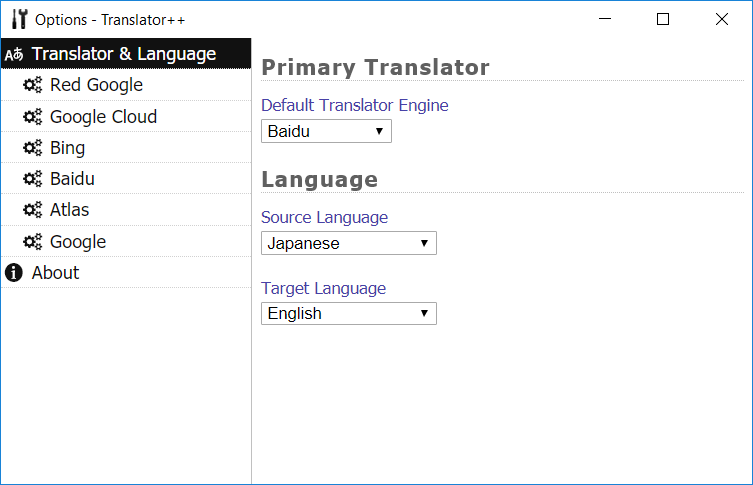Image resolution: width=753 pixels, height=485 pixels.
Task: Select the Translator & Language section
Action: coord(124,54)
